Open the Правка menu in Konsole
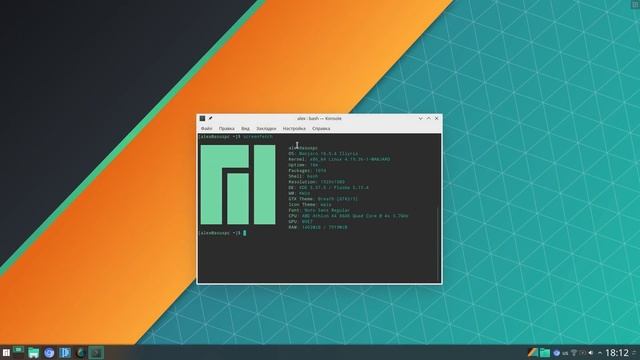Screen dimensions: 640x360 (227, 129)
